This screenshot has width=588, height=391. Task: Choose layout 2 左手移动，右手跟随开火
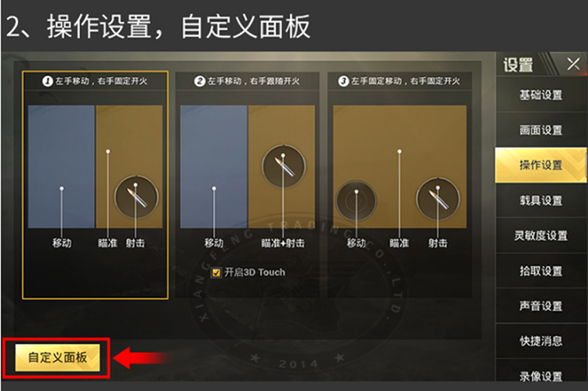pyautogui.click(x=247, y=185)
